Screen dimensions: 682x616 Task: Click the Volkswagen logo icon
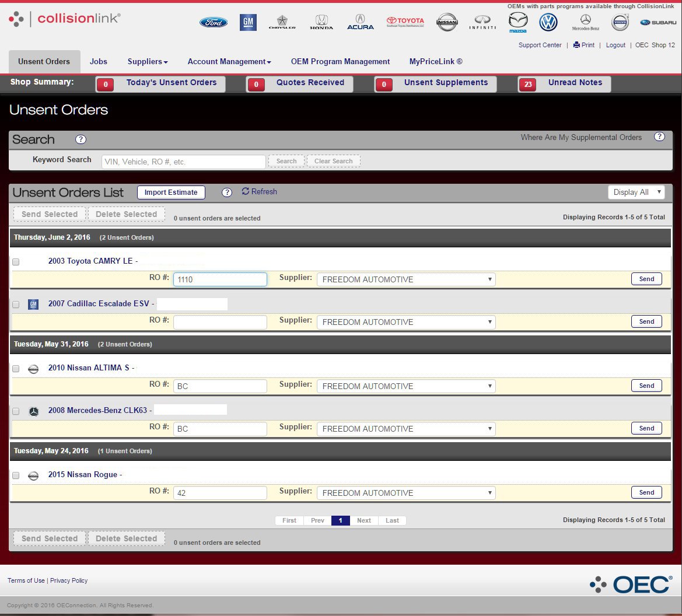(548, 22)
